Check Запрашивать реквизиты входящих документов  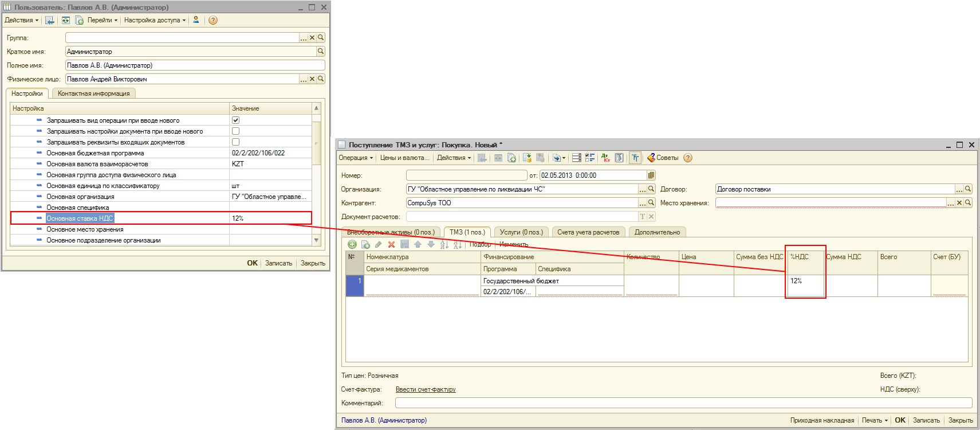coord(235,142)
